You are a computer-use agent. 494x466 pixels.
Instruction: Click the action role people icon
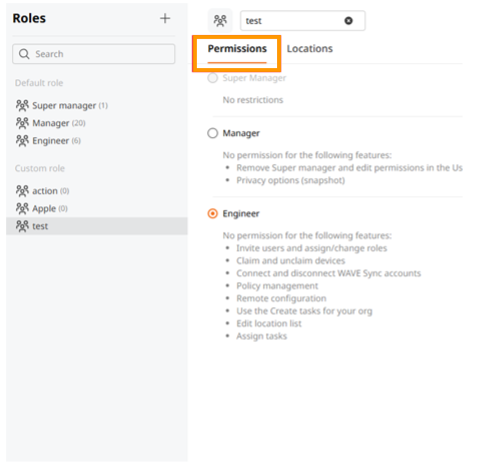(x=22, y=191)
